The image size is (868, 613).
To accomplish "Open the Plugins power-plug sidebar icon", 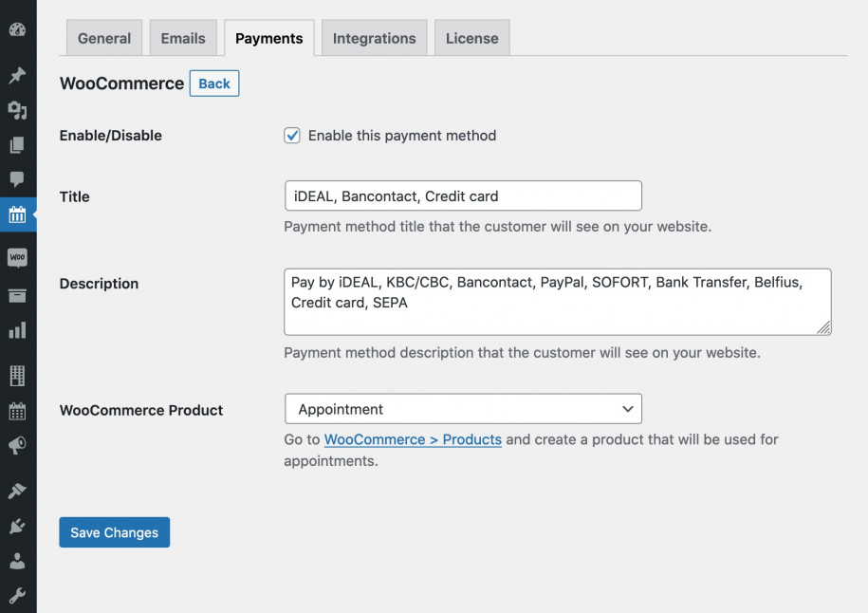I will pos(18,525).
